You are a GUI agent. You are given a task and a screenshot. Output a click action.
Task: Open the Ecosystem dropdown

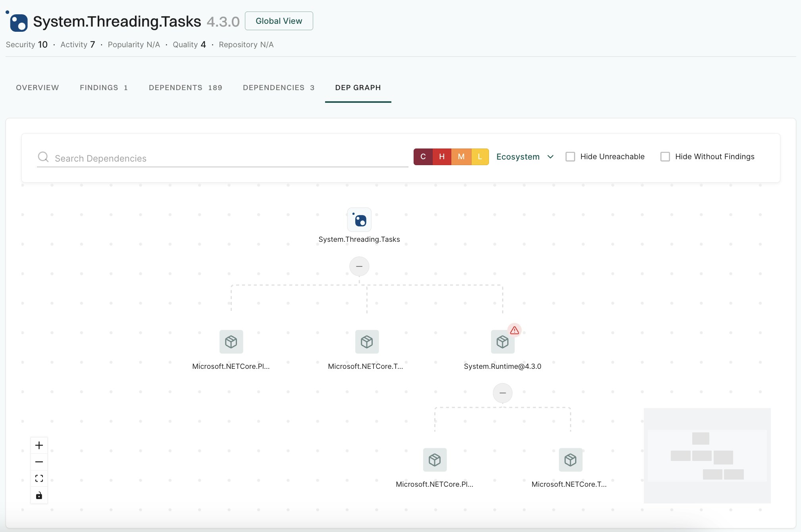[525, 157]
